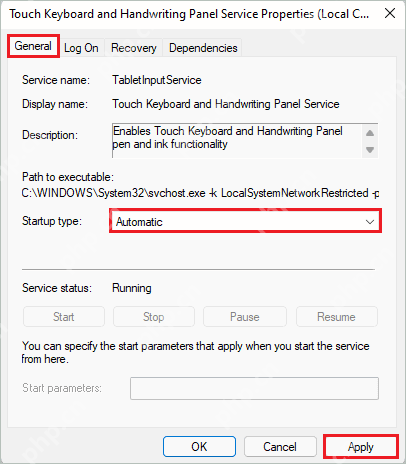Click the Description box up scroll arrow
Viewport: 406px width, 464px height.
pyautogui.click(x=370, y=133)
